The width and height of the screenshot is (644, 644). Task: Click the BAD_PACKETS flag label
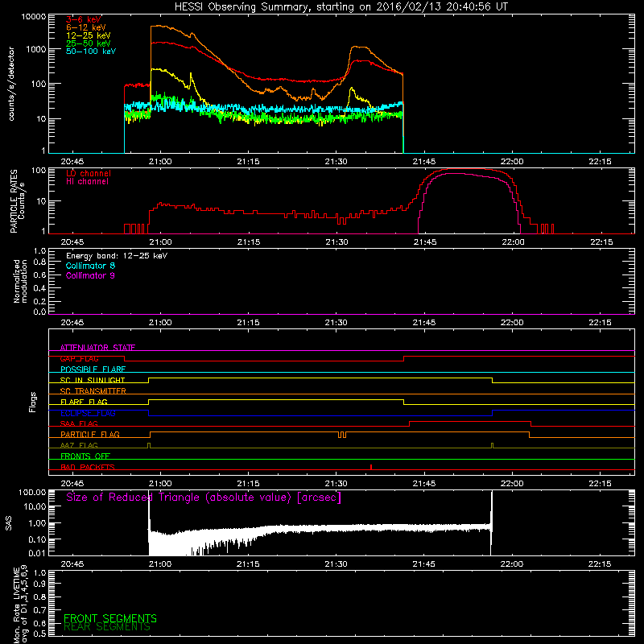[x=88, y=467]
